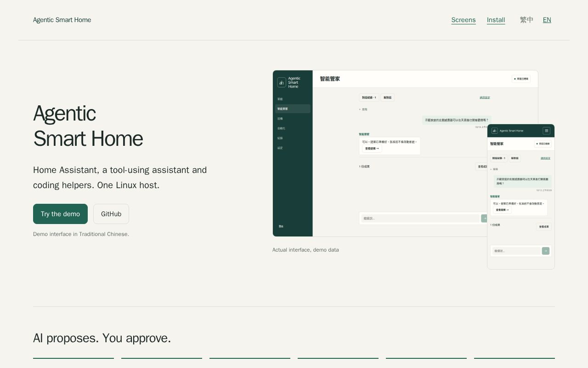Open the hamburger menu in the mobile preview
The height and width of the screenshot is (368, 588).
[546, 131]
